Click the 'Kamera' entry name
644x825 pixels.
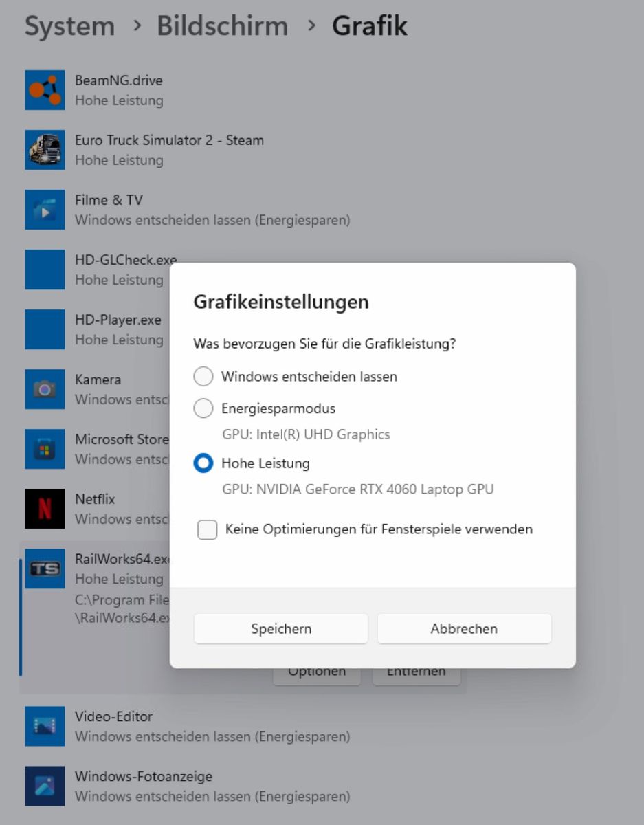coord(98,379)
